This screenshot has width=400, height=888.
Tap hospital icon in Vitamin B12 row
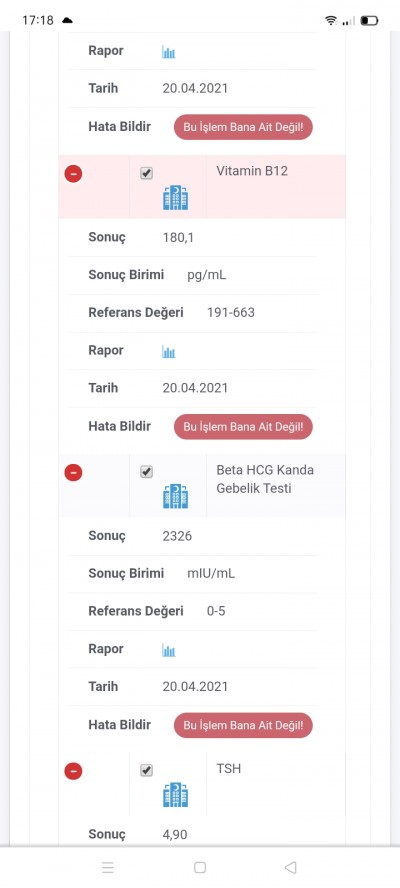(176, 198)
